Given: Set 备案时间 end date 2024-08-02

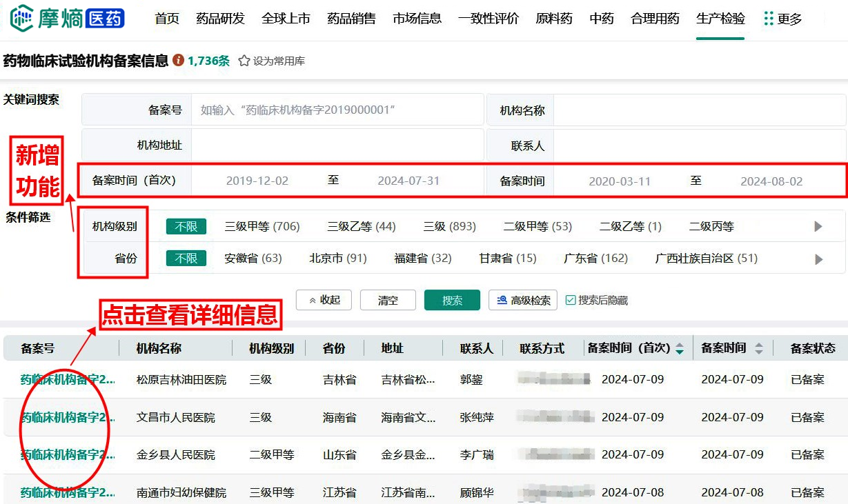Looking at the screenshot, I should pos(771,182).
